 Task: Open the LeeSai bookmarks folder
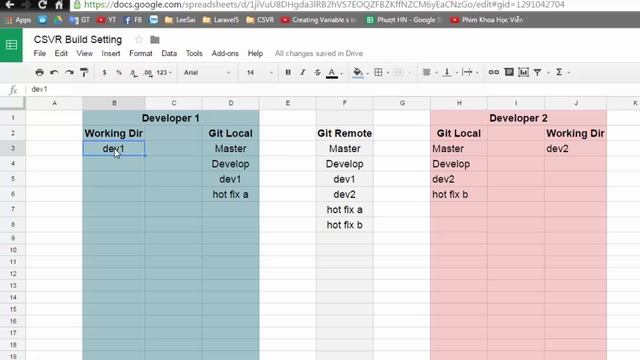[180, 20]
